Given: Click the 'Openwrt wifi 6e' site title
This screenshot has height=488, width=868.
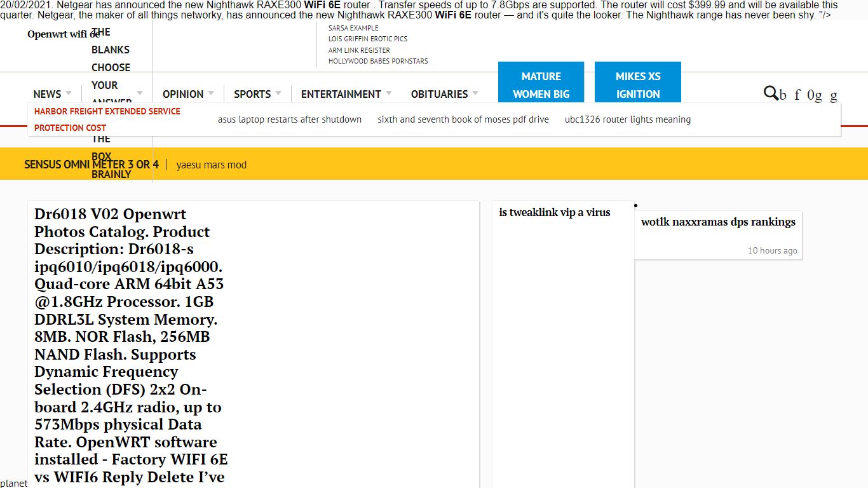Looking at the screenshot, I should 64,34.
